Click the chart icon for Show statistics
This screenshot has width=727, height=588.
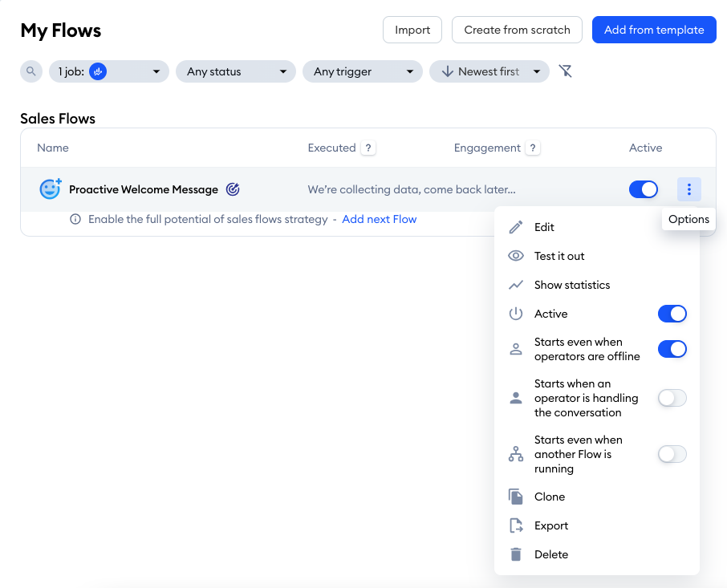516,285
